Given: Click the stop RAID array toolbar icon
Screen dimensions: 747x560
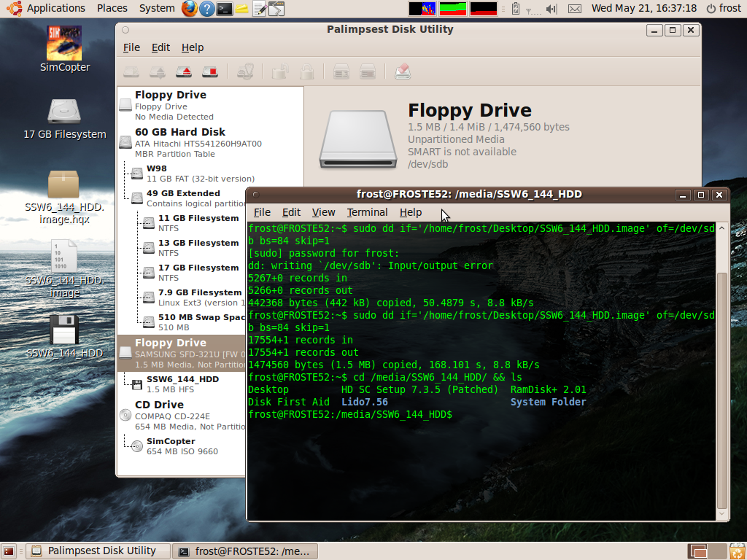Looking at the screenshot, I should tap(368, 72).
